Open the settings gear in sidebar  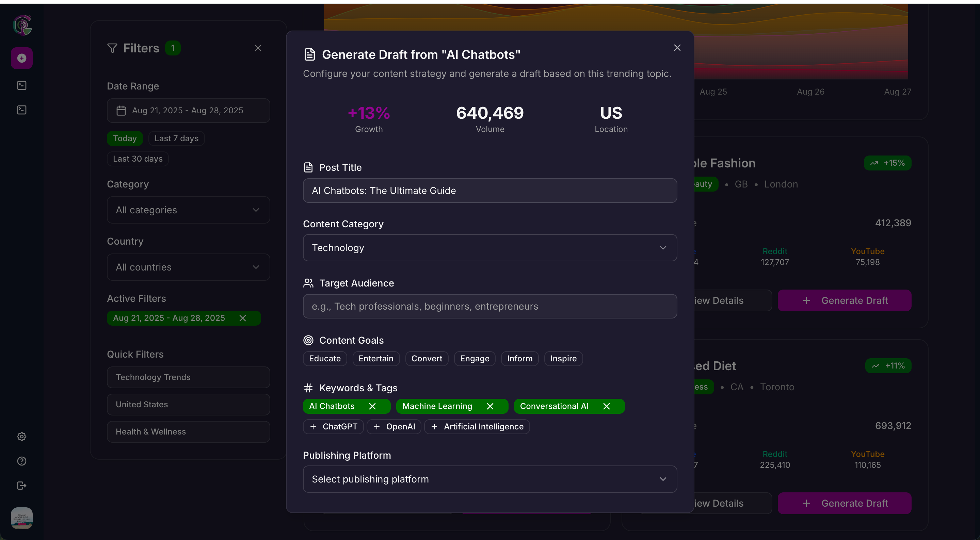click(x=22, y=437)
